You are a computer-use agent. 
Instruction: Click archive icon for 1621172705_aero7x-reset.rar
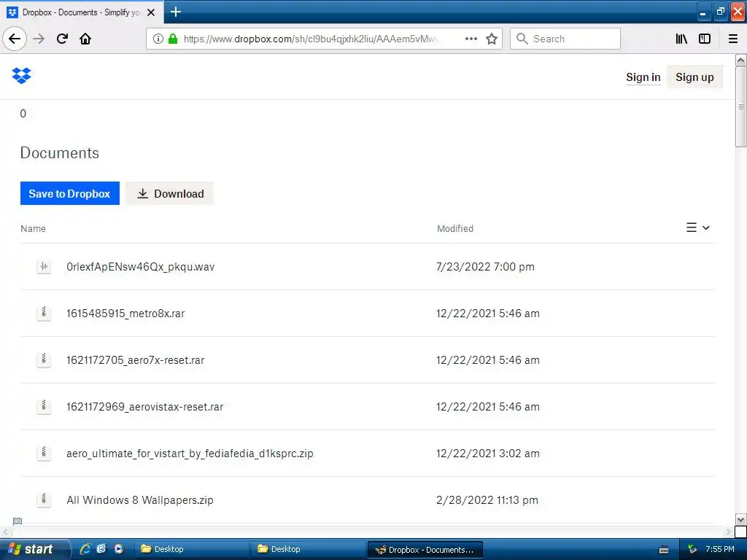click(x=44, y=360)
